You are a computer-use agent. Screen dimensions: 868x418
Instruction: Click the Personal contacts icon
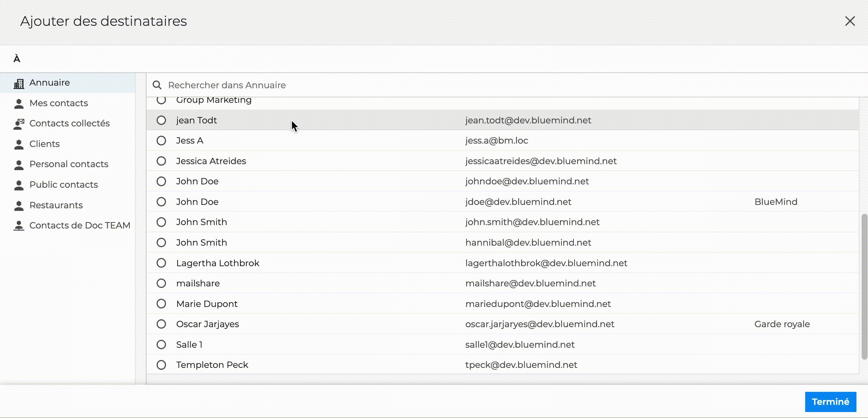[x=19, y=165]
